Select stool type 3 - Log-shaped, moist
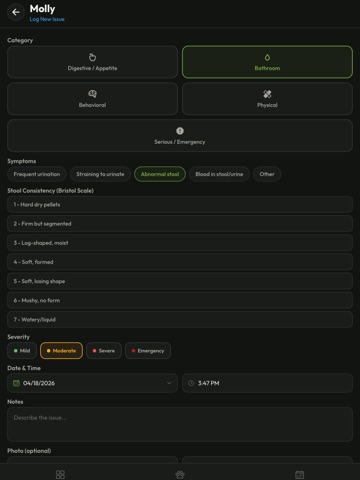The width and height of the screenshot is (360, 480). tap(180, 243)
